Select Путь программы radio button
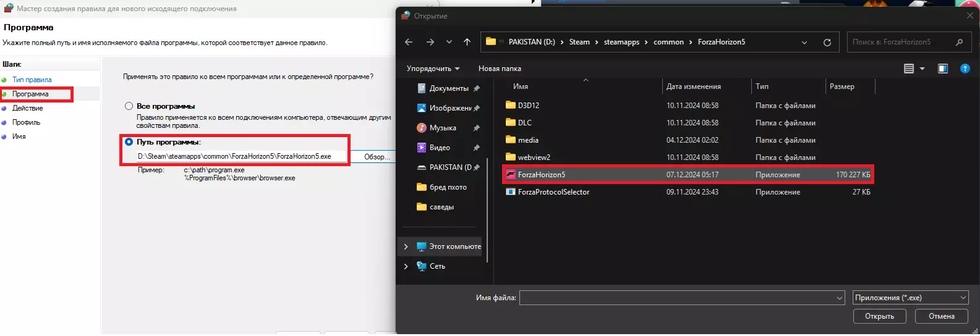The height and width of the screenshot is (336, 980). click(x=129, y=142)
